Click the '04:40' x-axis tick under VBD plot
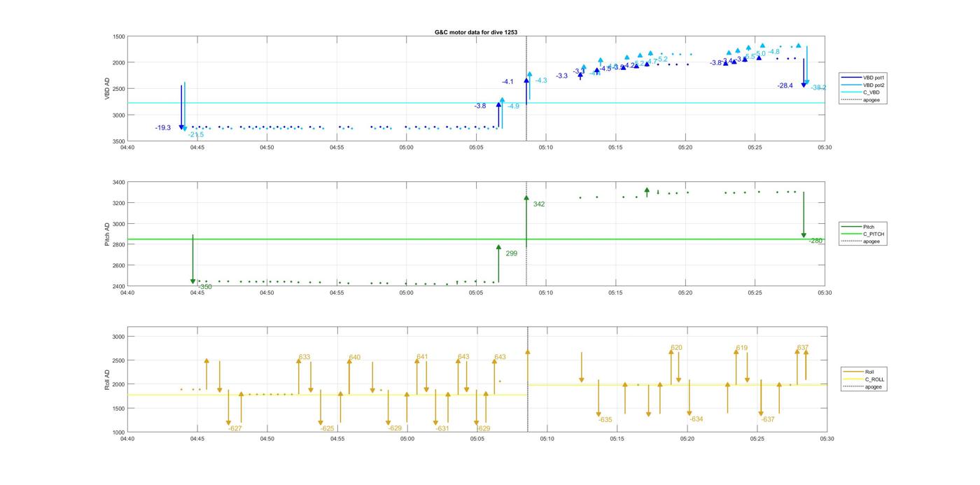The width and height of the screenshot is (980, 485). [x=127, y=148]
